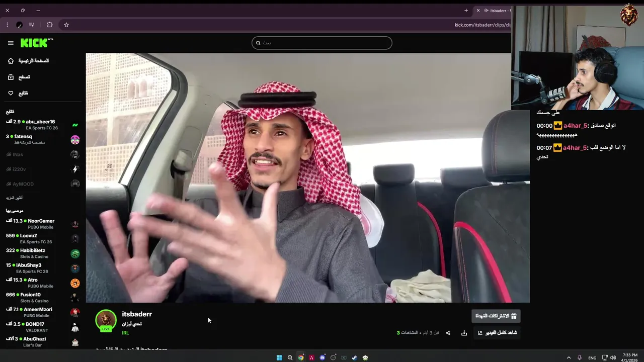
Task: Open Atro PUBG Mobile channel
Action: tap(43, 283)
